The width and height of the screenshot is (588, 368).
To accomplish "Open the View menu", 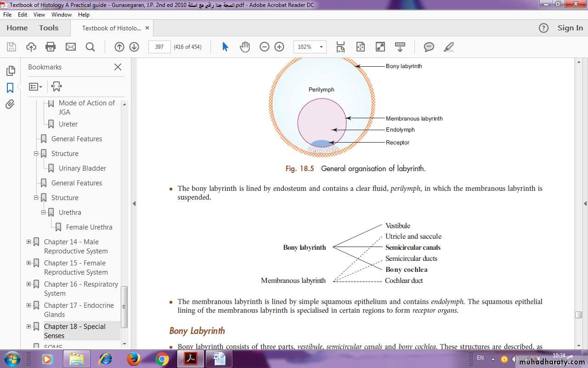I will 39,15.
